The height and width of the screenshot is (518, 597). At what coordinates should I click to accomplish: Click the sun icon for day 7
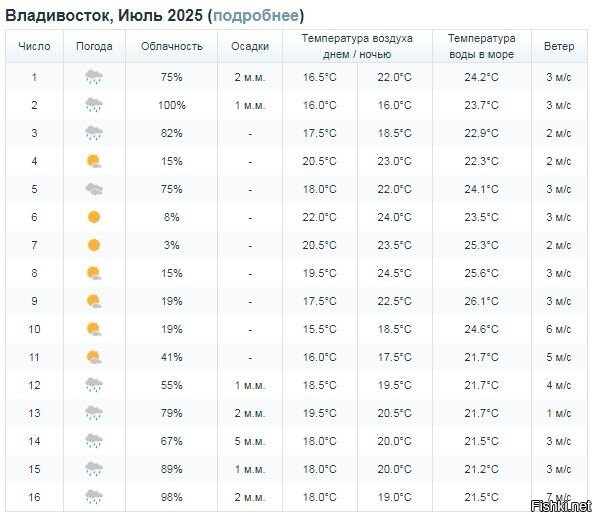[94, 245]
